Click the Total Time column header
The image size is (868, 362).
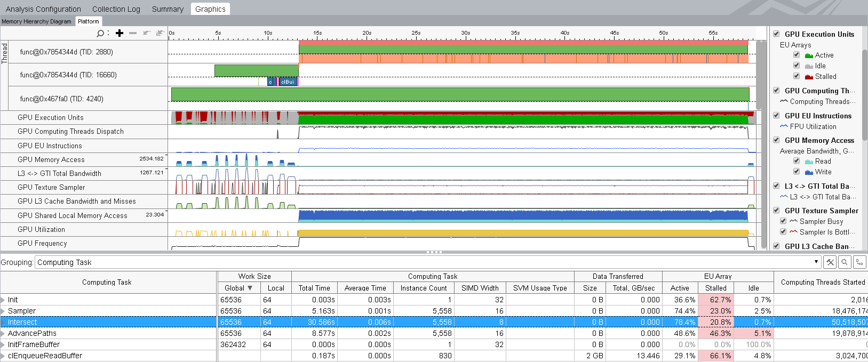coord(314,288)
